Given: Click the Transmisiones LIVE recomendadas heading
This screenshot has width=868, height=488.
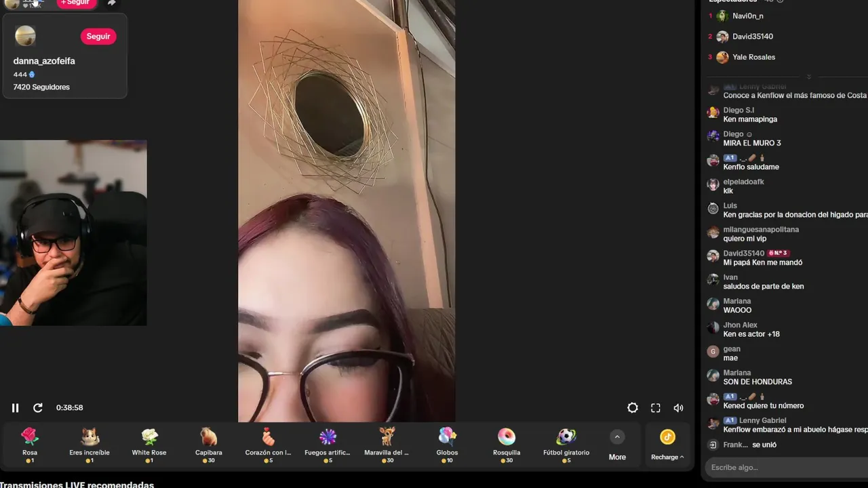Looking at the screenshot, I should click(x=77, y=485).
